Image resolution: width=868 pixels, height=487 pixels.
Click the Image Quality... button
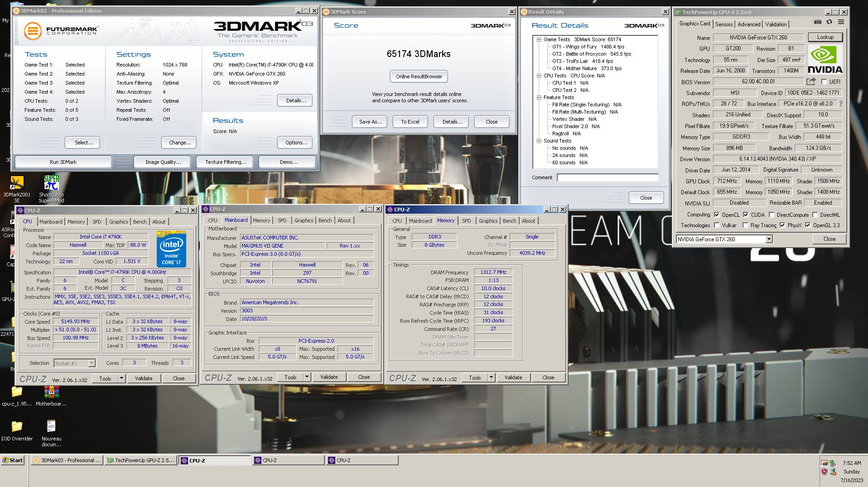coord(163,162)
